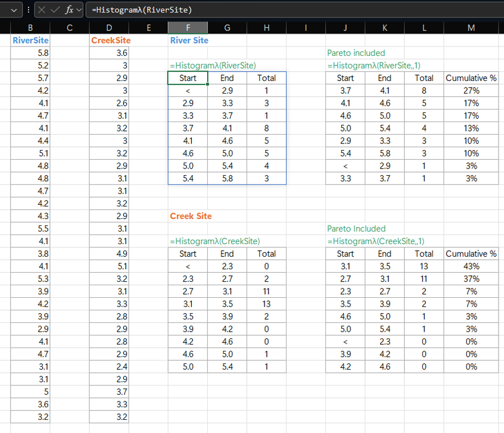Click the '<' start cell in the River histogram

click(x=188, y=91)
